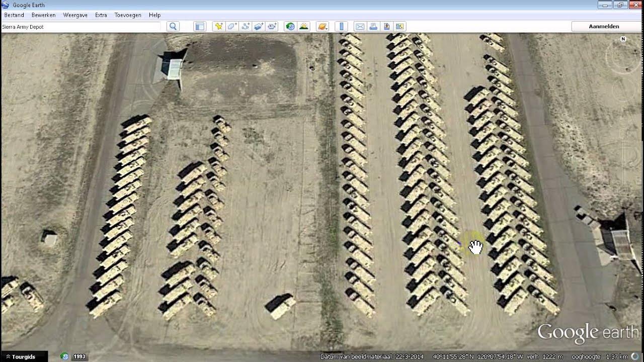This screenshot has height=362, width=644.
Task: Click the Search magnifier button
Action: pyautogui.click(x=173, y=27)
